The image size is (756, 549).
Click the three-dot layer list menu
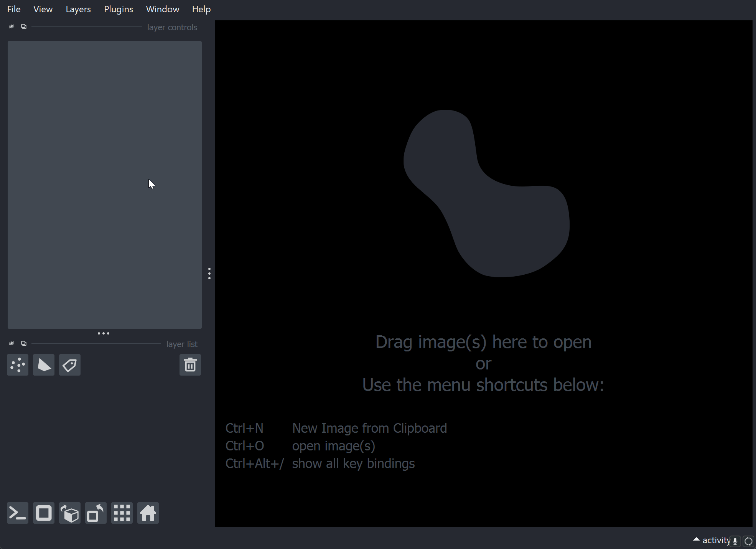[x=103, y=333]
